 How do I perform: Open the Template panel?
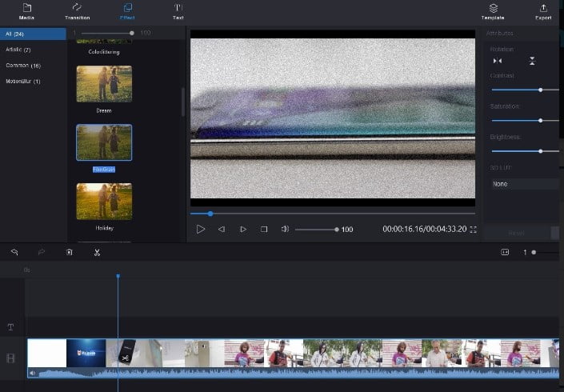click(x=493, y=11)
